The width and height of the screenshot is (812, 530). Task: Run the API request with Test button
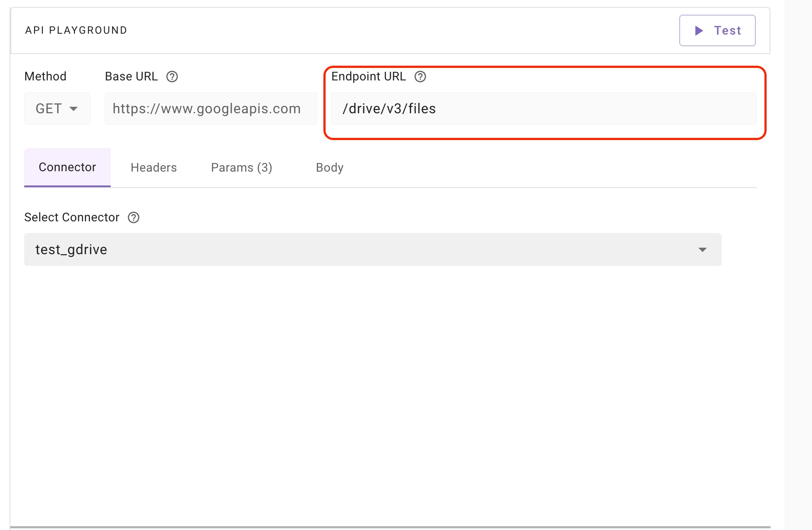click(x=717, y=31)
